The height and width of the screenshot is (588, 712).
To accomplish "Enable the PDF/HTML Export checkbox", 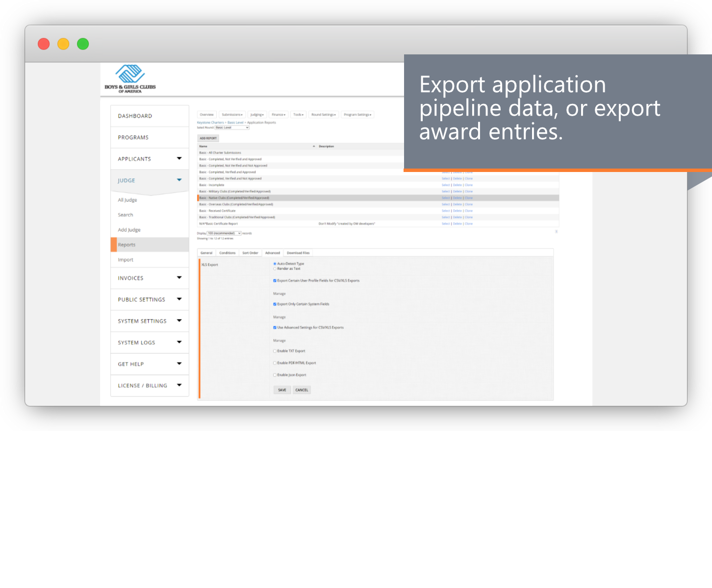I will (275, 363).
